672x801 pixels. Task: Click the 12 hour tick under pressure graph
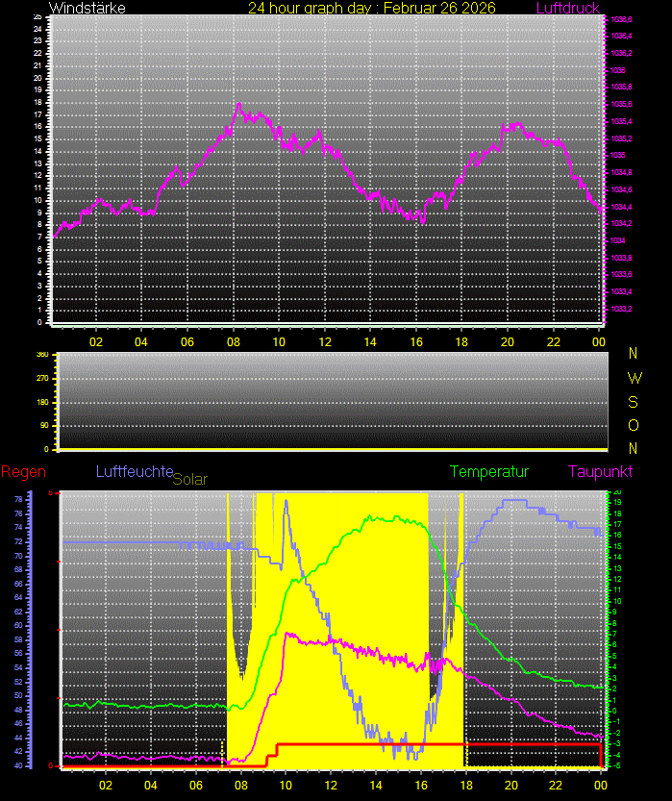coord(325,341)
